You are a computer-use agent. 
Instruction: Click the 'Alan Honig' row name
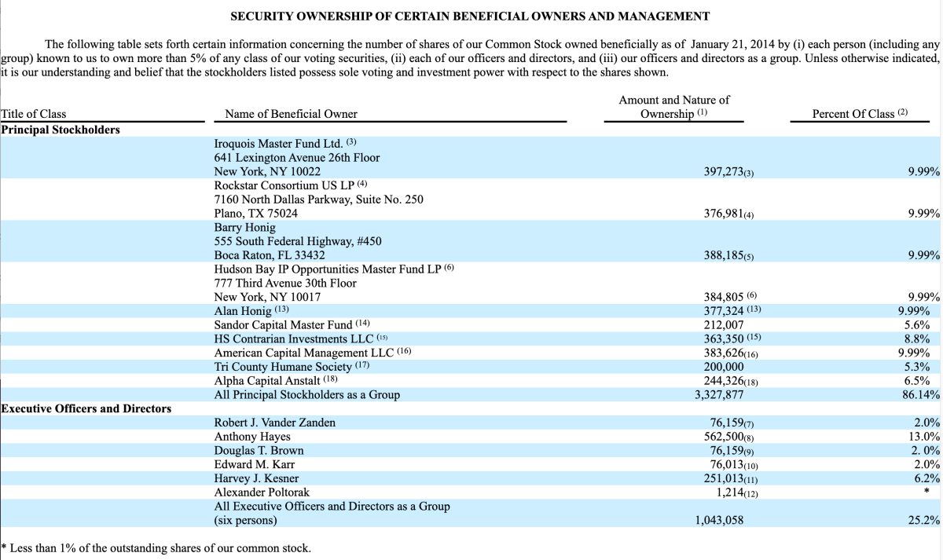point(243,311)
